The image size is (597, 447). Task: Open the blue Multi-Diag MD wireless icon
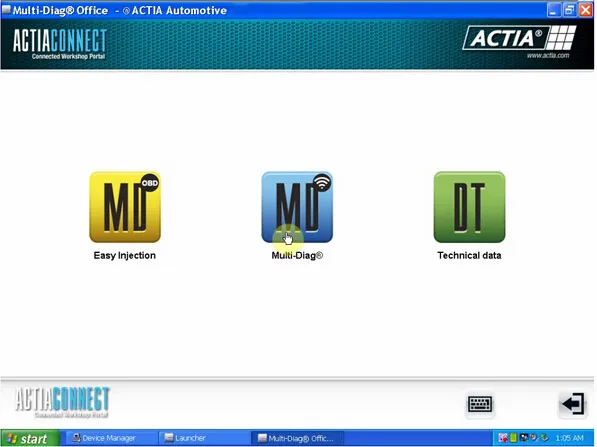click(x=297, y=207)
